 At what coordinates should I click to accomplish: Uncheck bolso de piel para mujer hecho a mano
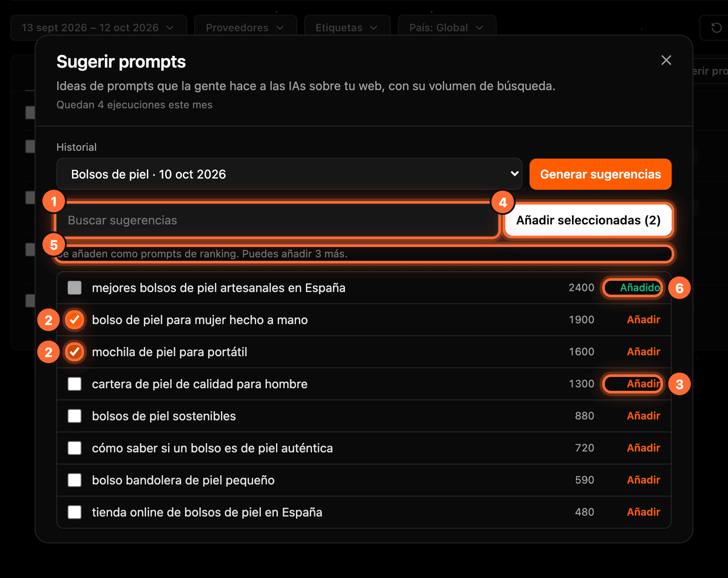click(75, 320)
